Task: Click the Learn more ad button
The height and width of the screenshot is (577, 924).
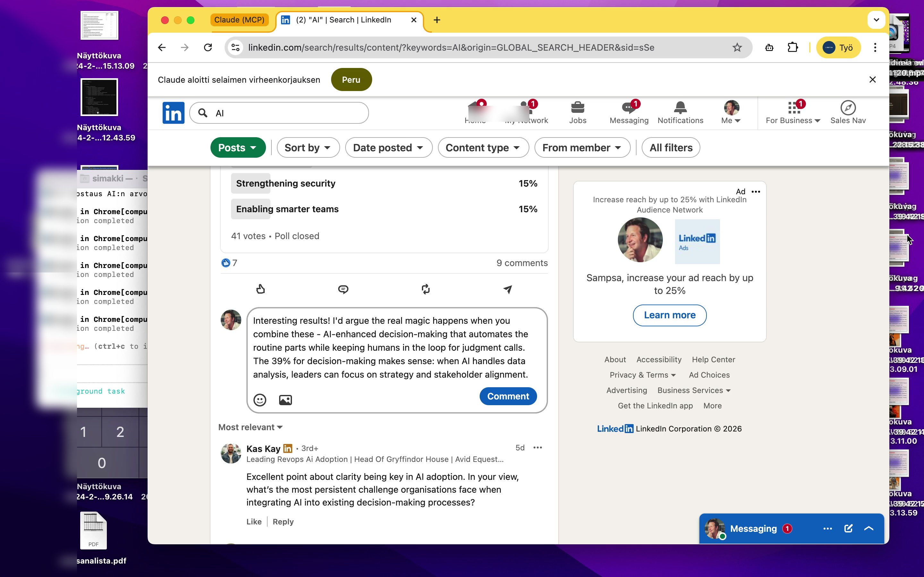Action: [669, 315]
